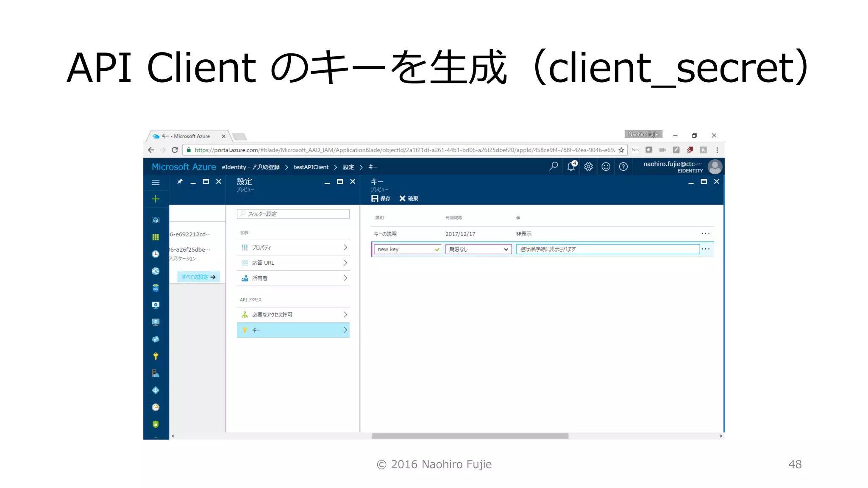Toggle the hamburger sidebar menu
This screenshot has width=868, height=488.
(x=156, y=183)
